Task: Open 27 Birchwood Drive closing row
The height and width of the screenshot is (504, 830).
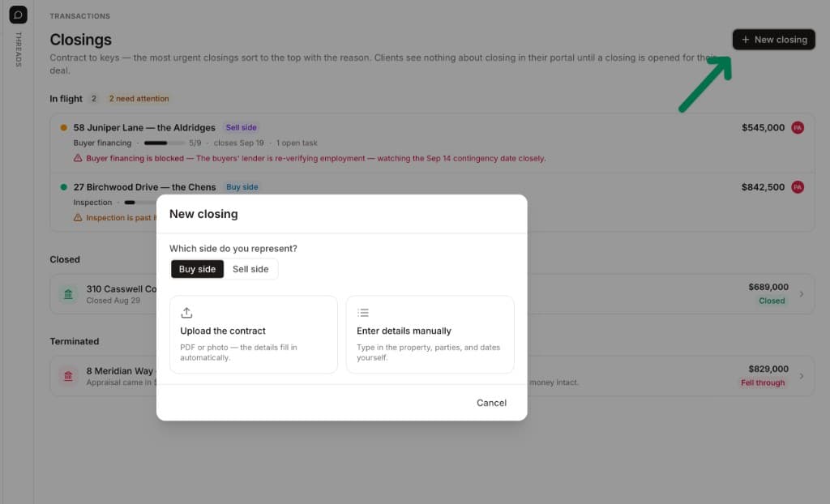Action: [432, 203]
